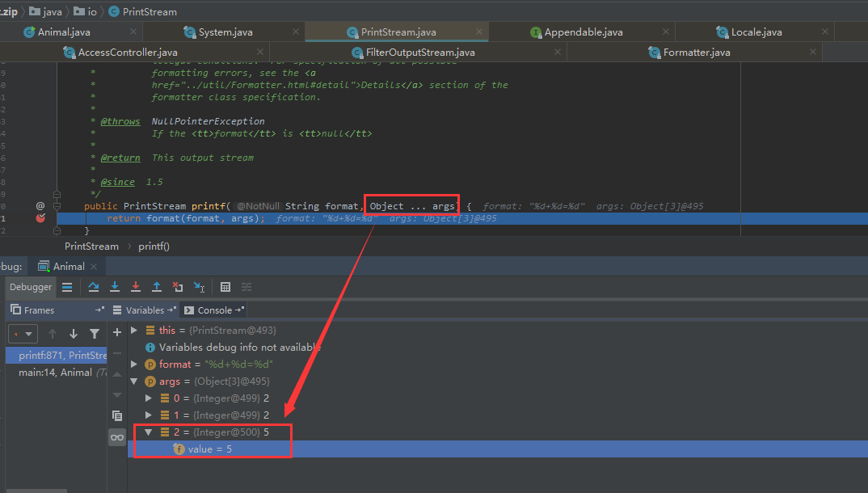Close the Animal.java editor tab
The image size is (868, 493).
(133, 32)
